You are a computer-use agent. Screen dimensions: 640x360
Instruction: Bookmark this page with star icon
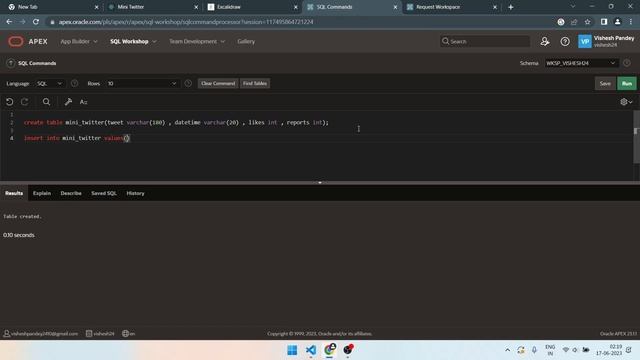(x=587, y=22)
